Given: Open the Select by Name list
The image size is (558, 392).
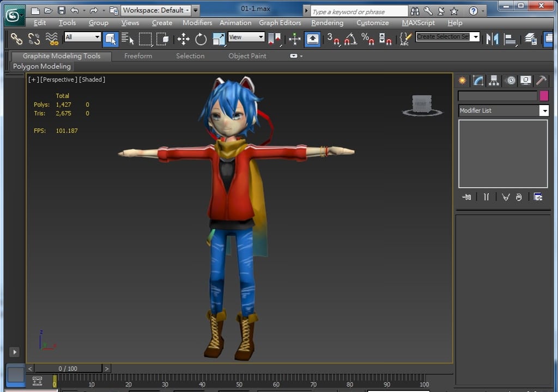Looking at the screenshot, I should tap(128, 39).
